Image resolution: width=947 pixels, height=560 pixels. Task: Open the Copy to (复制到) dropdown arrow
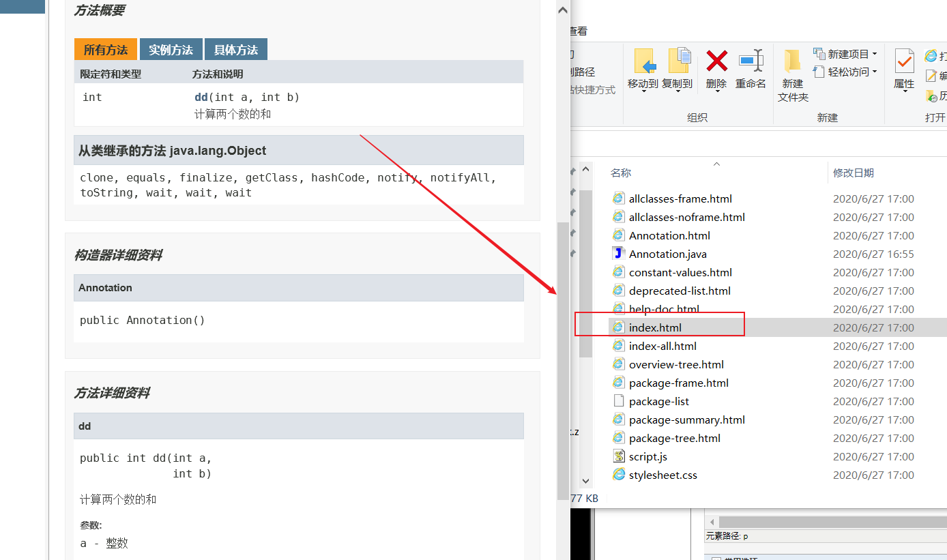pyautogui.click(x=678, y=92)
